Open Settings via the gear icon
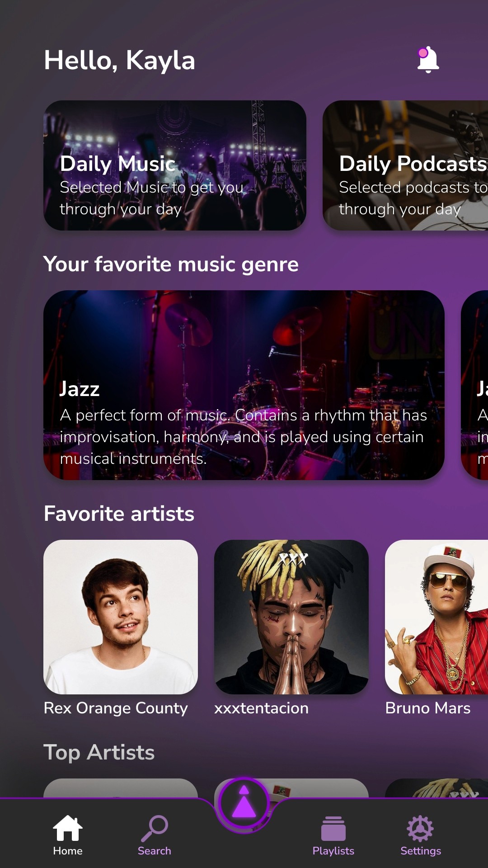The height and width of the screenshot is (868, 488). 420,828
